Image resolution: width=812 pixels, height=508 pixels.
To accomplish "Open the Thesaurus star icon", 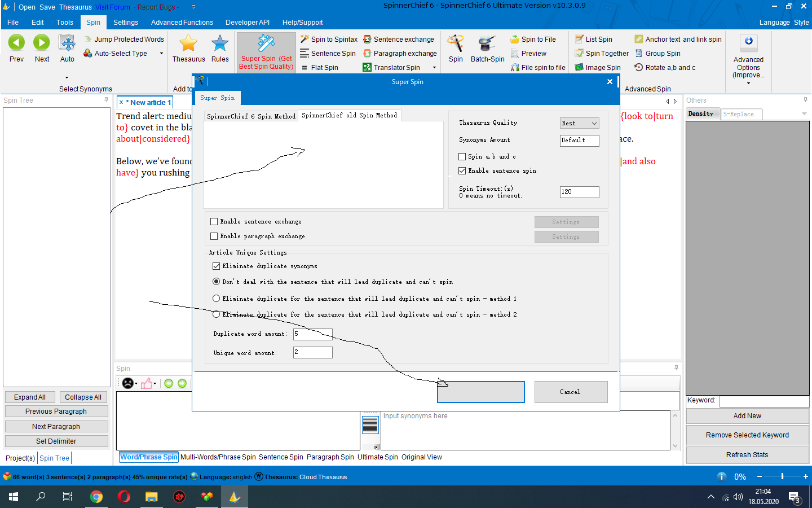I will tap(188, 43).
